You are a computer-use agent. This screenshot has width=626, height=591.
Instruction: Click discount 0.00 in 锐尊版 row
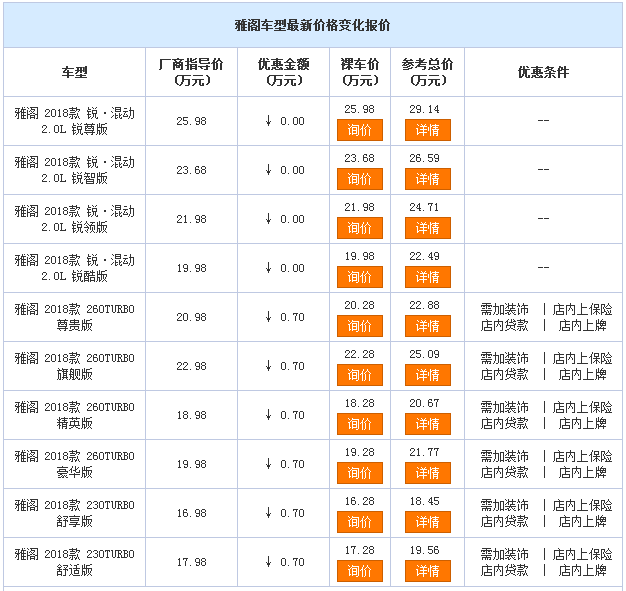tap(285, 121)
